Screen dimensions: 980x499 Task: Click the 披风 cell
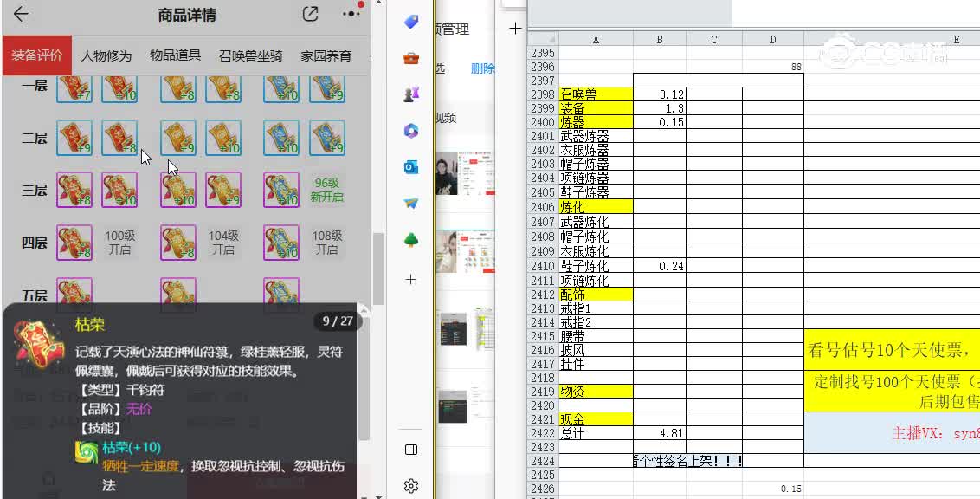[x=596, y=349]
